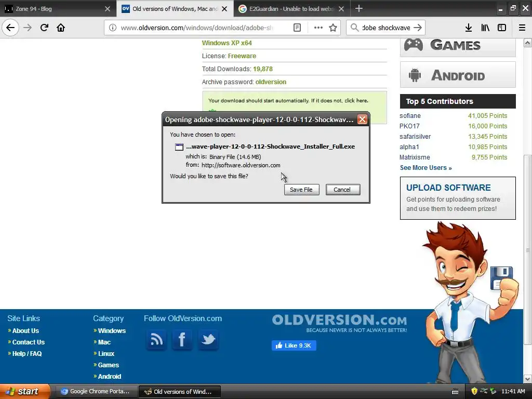This screenshot has width=532, height=399.
Task: Toggle reader view in address bar
Action: point(297,28)
